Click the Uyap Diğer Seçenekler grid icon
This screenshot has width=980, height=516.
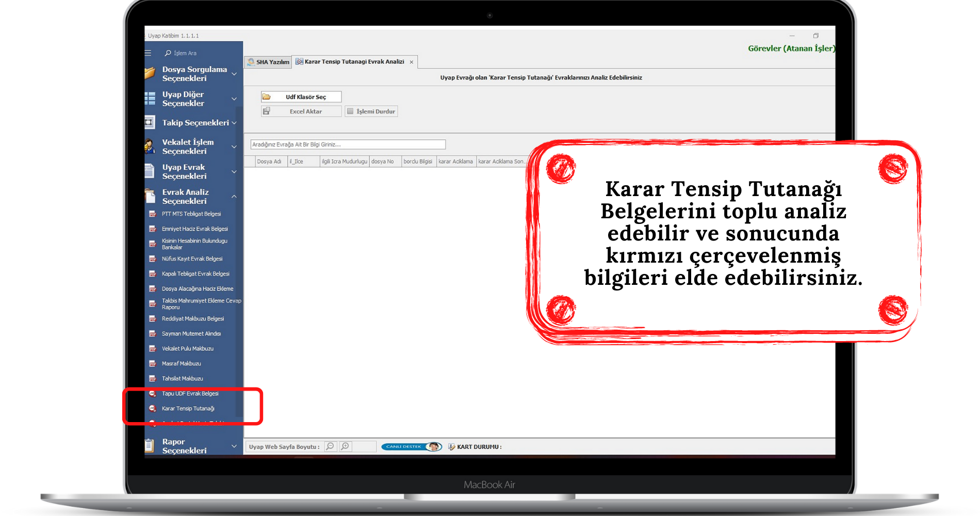(x=150, y=99)
